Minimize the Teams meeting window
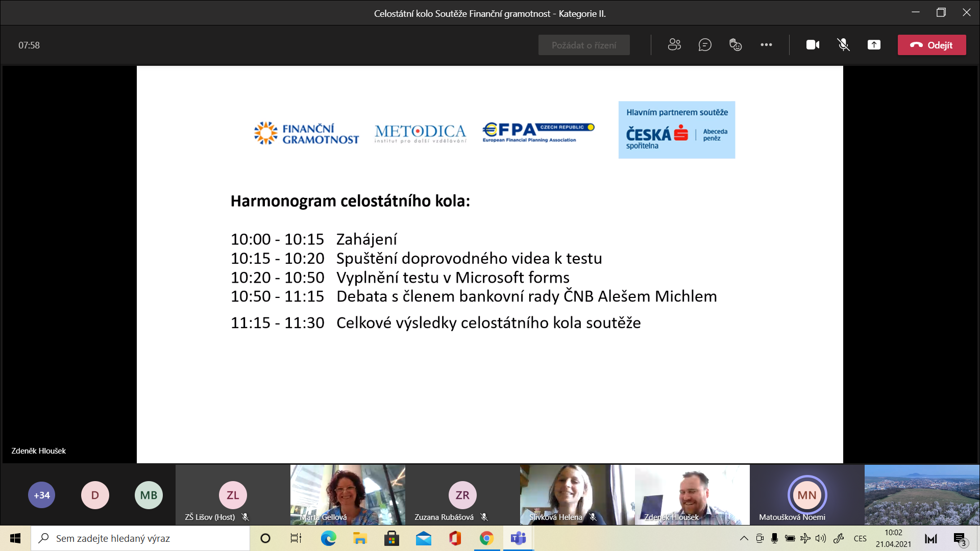The height and width of the screenshot is (551, 980). pos(915,12)
